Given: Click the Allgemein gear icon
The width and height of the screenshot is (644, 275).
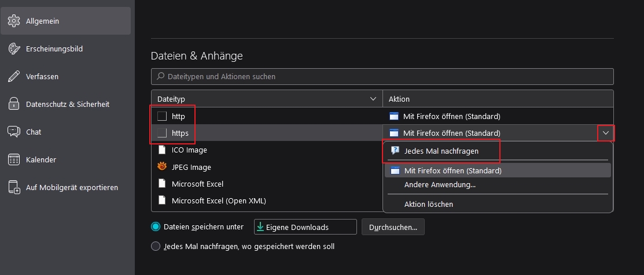Looking at the screenshot, I should [x=14, y=21].
